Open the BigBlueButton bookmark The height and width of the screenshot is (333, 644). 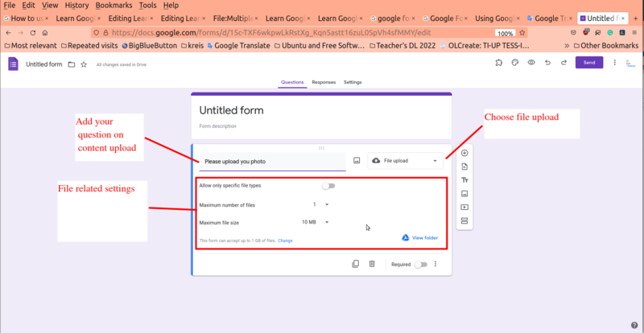(x=150, y=46)
